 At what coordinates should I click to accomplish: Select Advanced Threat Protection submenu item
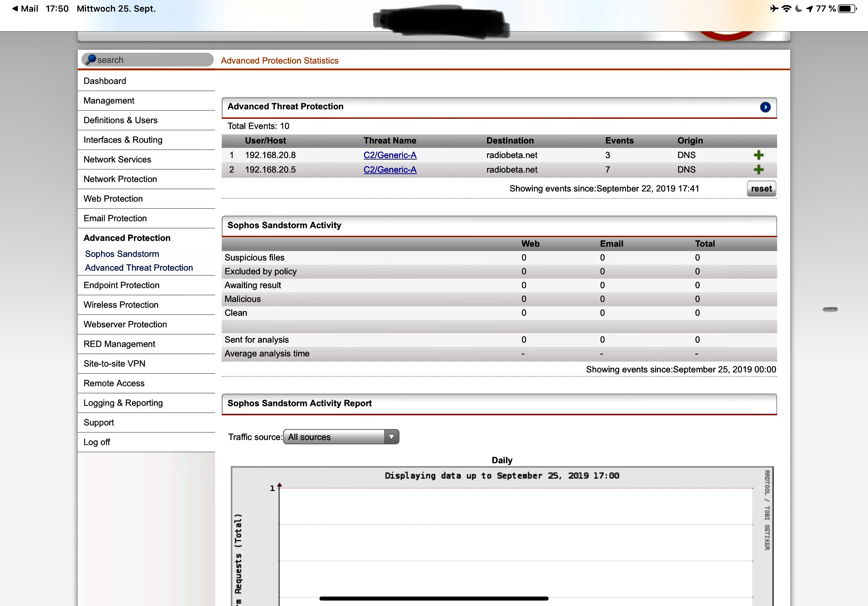pos(139,268)
